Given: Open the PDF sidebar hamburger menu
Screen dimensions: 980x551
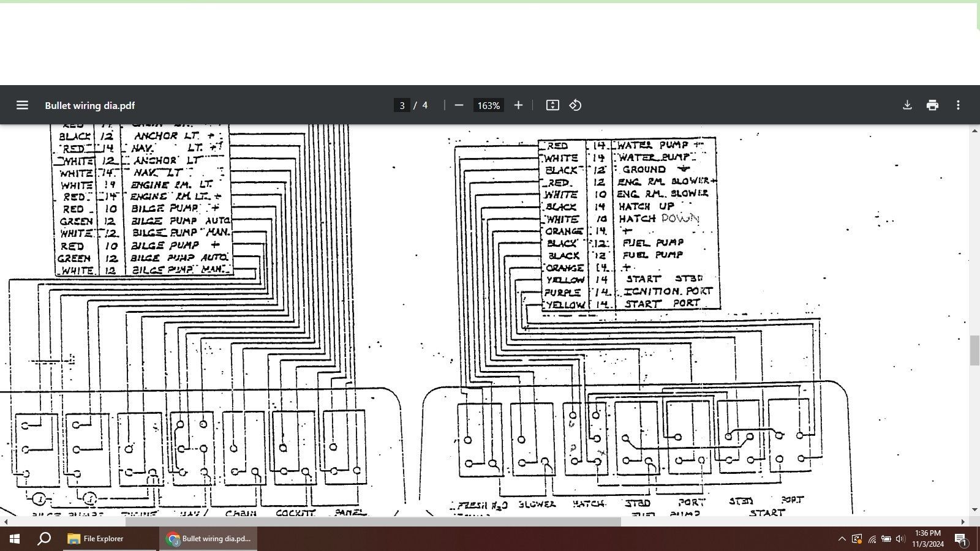Looking at the screenshot, I should (x=22, y=105).
